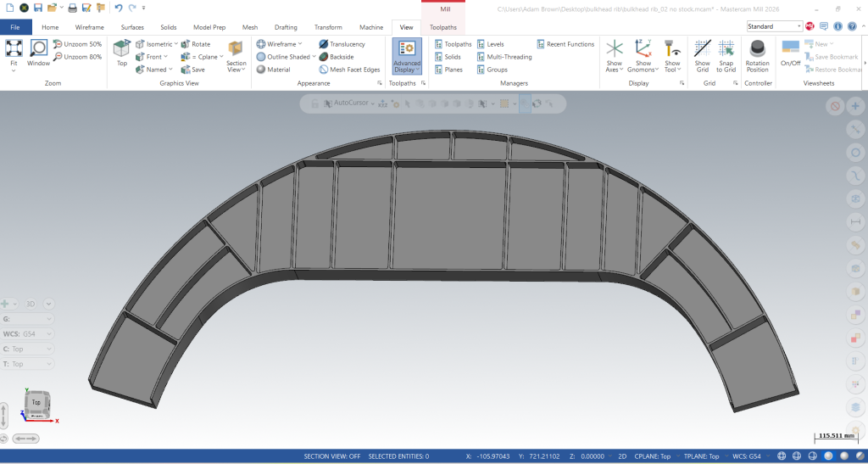Screen dimensions: 868x464
Task: Open the Levels manager
Action: click(491, 44)
